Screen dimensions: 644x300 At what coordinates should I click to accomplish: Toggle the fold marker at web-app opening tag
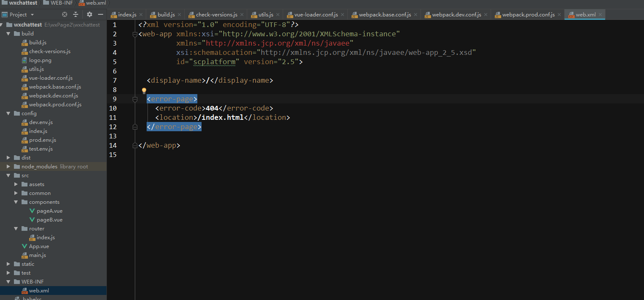click(x=135, y=34)
